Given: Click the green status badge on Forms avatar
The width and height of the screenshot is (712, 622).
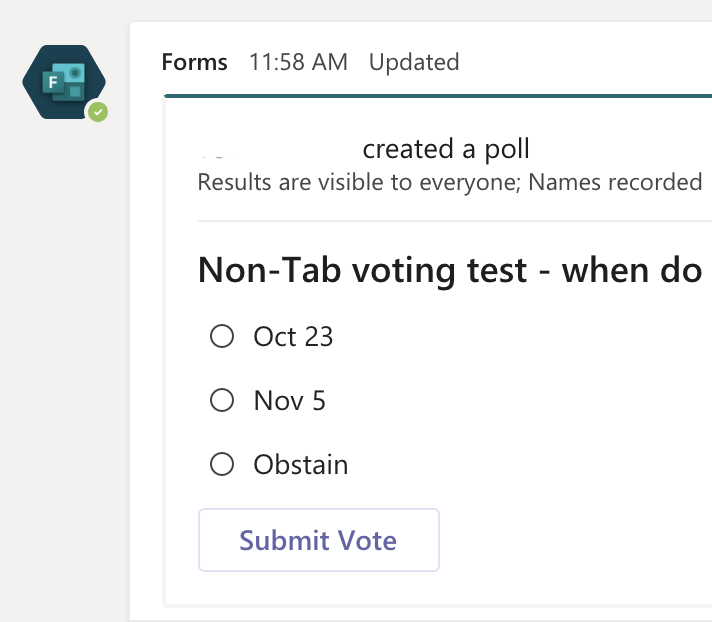Looking at the screenshot, I should pos(97,112).
